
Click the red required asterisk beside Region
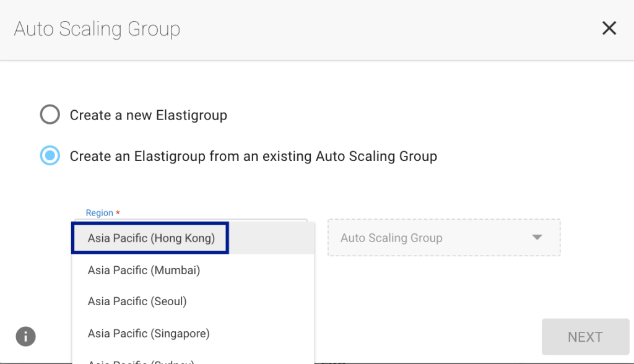point(118,212)
